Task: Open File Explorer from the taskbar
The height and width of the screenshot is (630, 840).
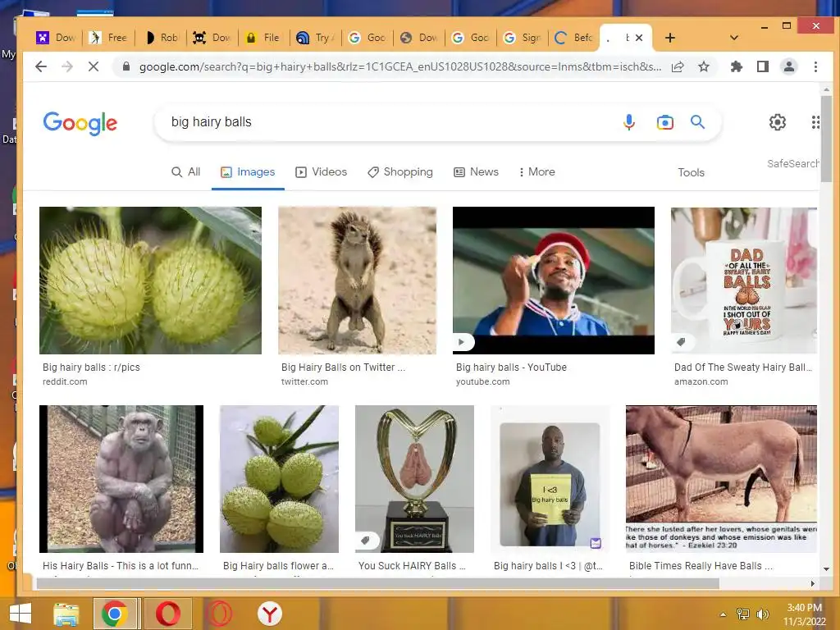Action: coord(66,614)
